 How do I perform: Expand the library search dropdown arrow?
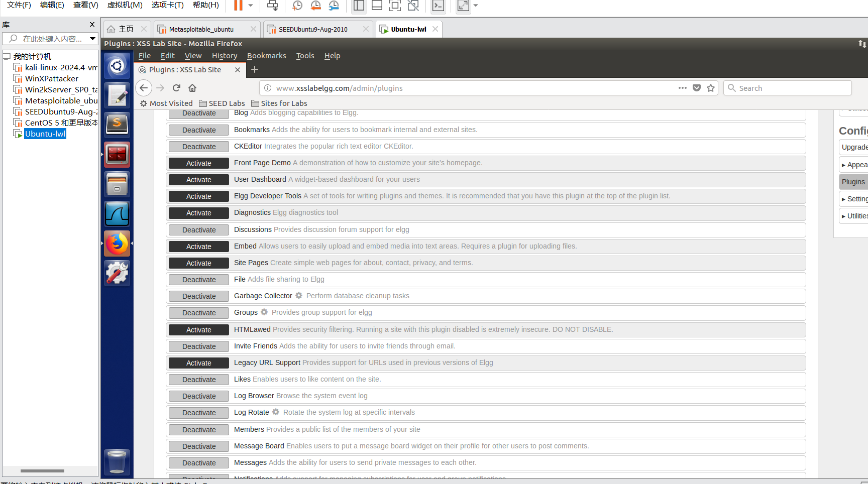click(x=92, y=39)
